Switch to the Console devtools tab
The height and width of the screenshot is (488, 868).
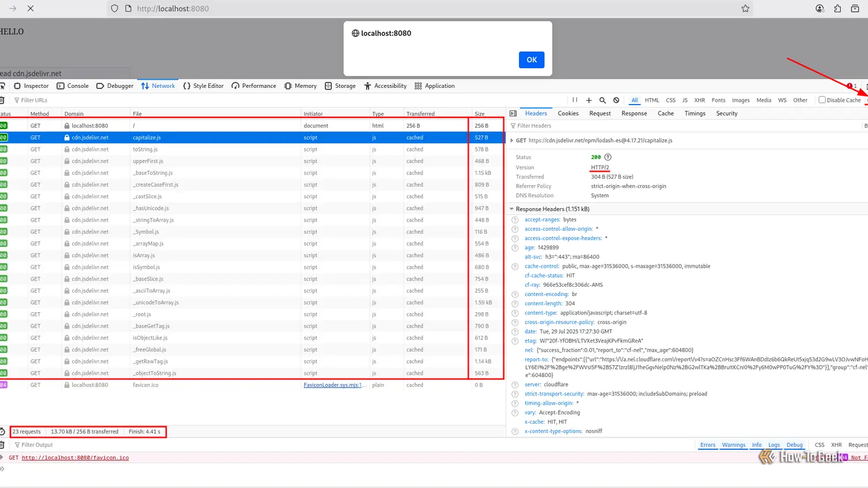(x=73, y=86)
